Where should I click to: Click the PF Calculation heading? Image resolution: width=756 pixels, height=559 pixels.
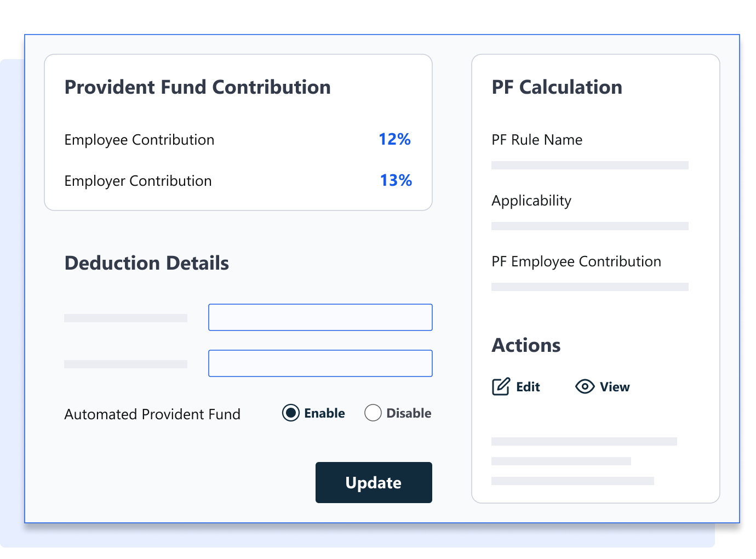pyautogui.click(x=557, y=87)
